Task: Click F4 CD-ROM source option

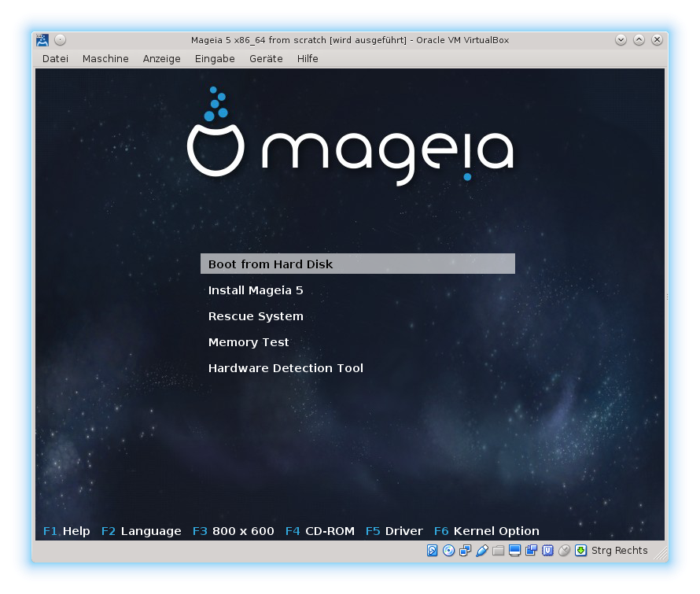Action: (x=319, y=531)
